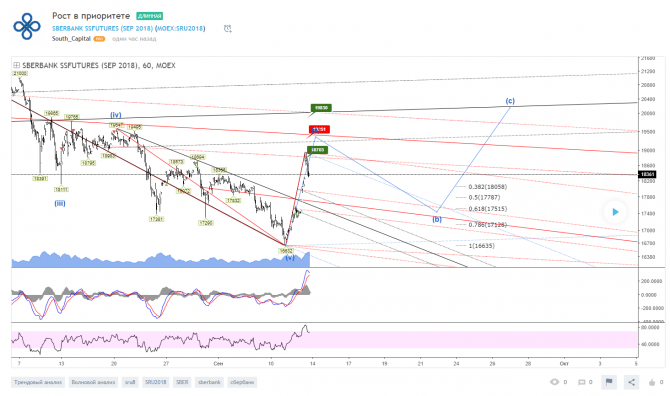Click the wave label (v) near the low
The height and width of the screenshot is (396, 670).
(x=290, y=258)
